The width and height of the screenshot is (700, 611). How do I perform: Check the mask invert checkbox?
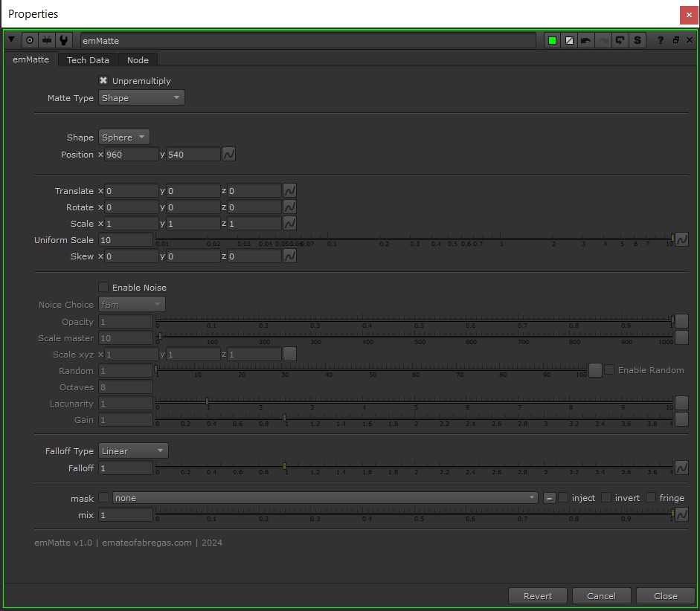click(606, 497)
